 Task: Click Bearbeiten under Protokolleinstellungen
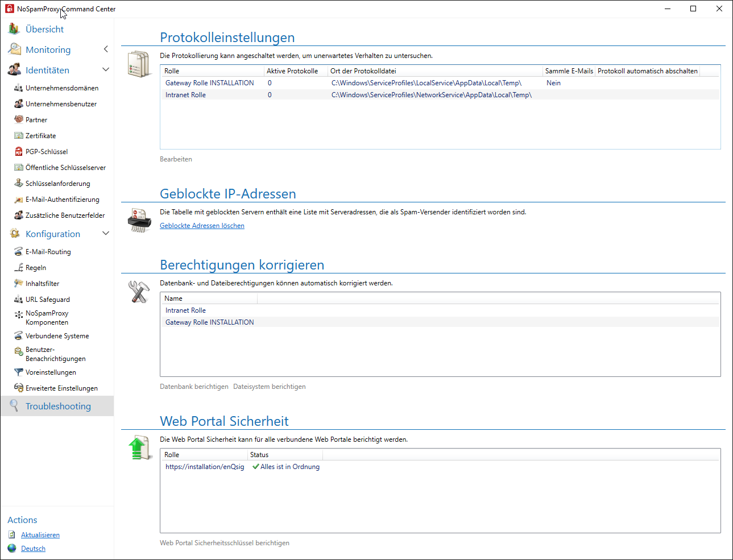(x=176, y=159)
